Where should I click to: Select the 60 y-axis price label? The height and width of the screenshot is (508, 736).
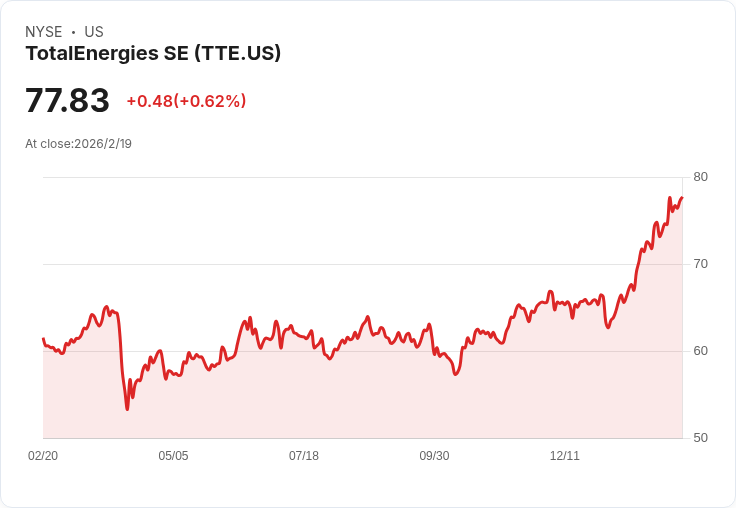click(700, 351)
